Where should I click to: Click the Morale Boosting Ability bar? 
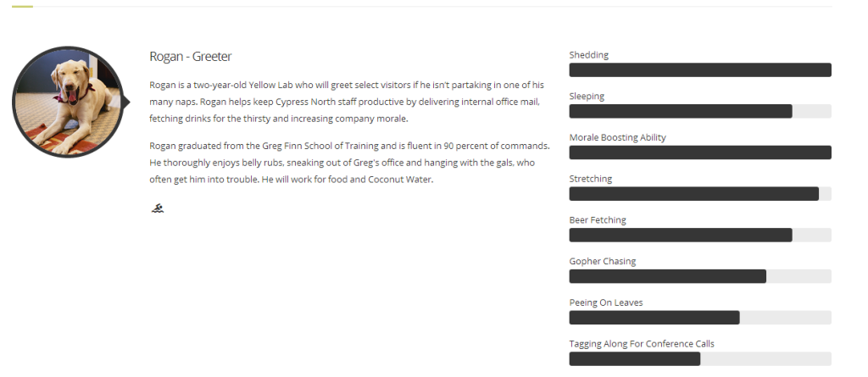pos(700,152)
